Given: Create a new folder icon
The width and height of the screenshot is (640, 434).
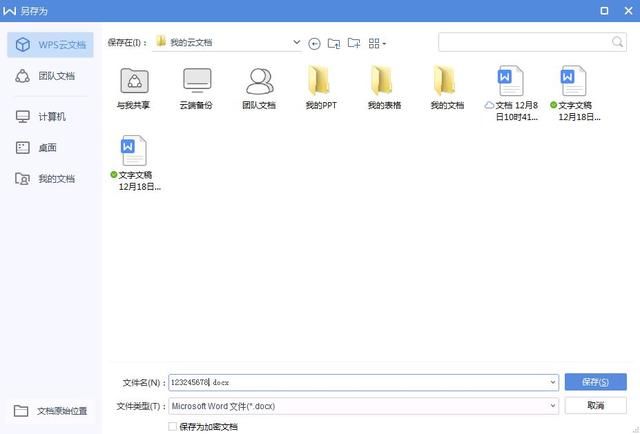Looking at the screenshot, I should coord(354,43).
